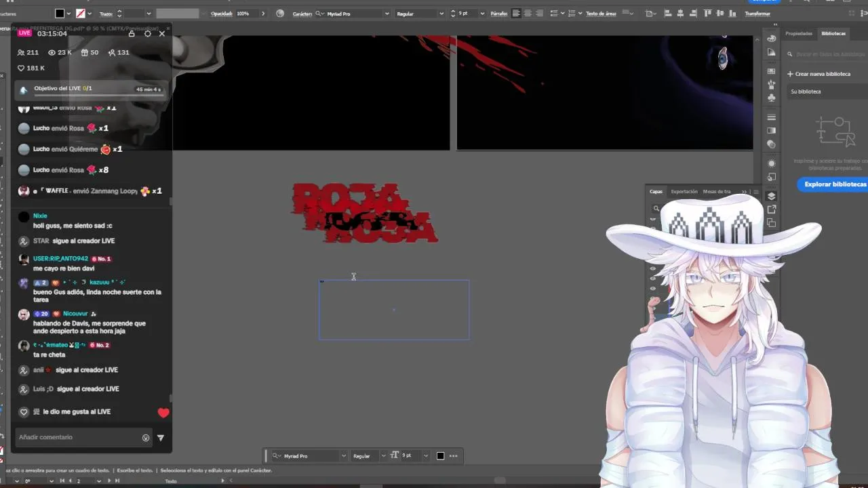Screen dimensions: 868x488
Task: Open the Myriad Pro font dropdown in top bar
Action: click(x=387, y=14)
